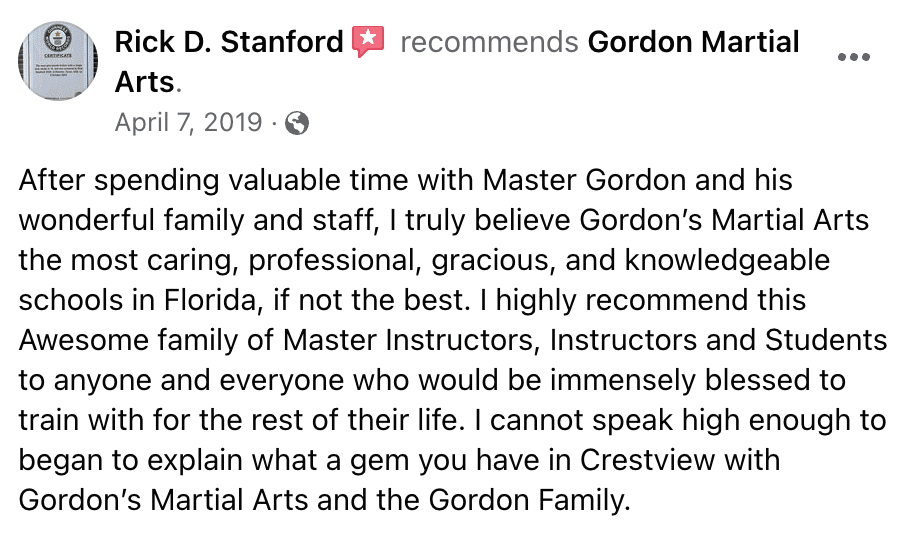Image resolution: width=910 pixels, height=534 pixels.
Task: Click the April 7, 2019 post date
Action: [188, 123]
